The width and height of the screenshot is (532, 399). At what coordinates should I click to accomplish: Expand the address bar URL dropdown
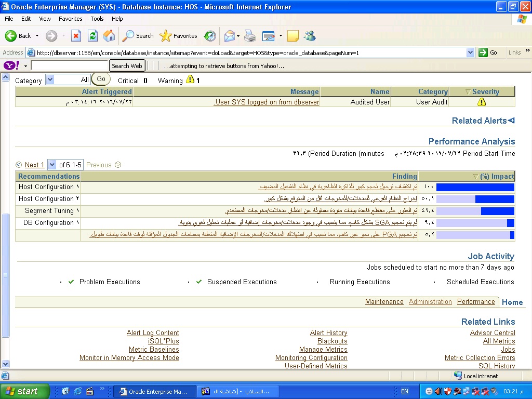[x=470, y=52]
